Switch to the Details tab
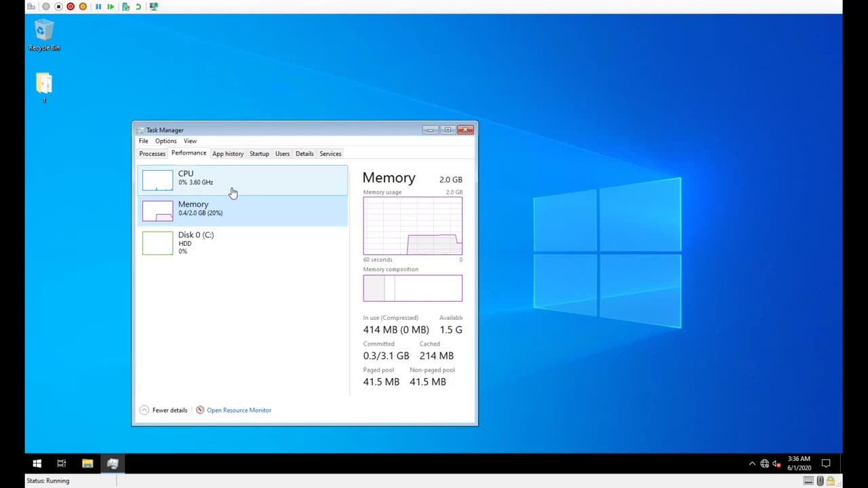Image resolution: width=868 pixels, height=488 pixels. [304, 154]
